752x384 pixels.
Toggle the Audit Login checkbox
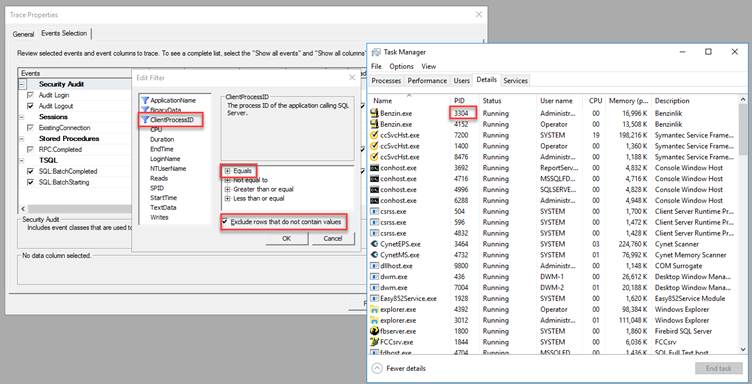[x=31, y=95]
